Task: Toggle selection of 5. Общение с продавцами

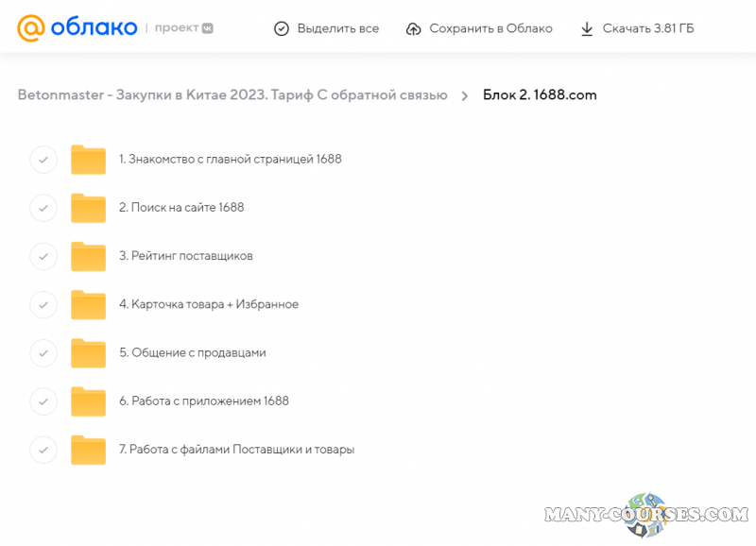Action: pyautogui.click(x=43, y=352)
